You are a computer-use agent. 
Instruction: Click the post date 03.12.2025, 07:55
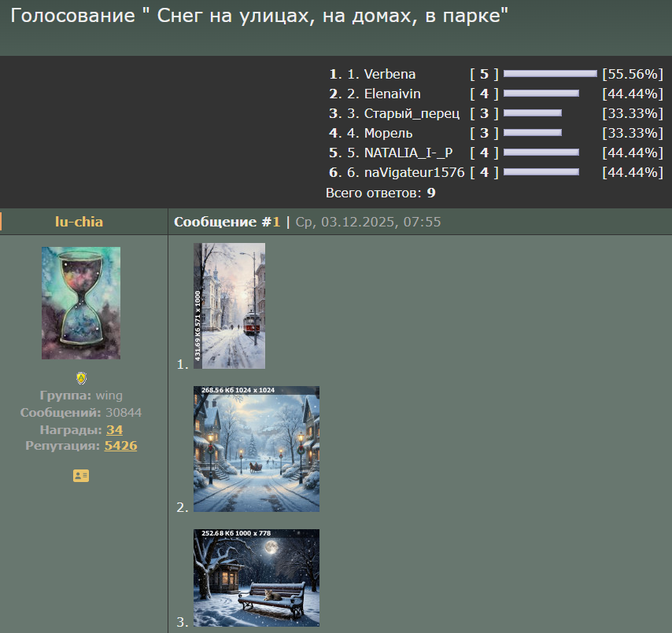367,222
